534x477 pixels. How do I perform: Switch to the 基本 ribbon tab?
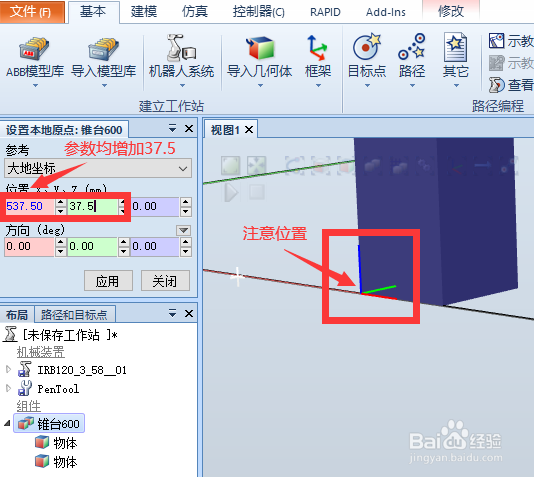93,12
